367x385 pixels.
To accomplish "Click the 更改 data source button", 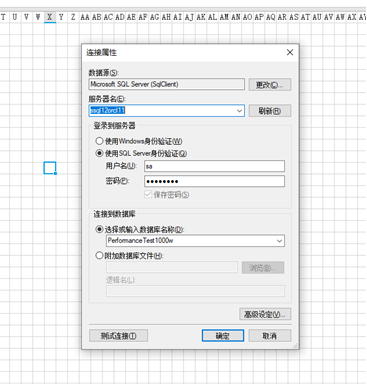I will [270, 85].
